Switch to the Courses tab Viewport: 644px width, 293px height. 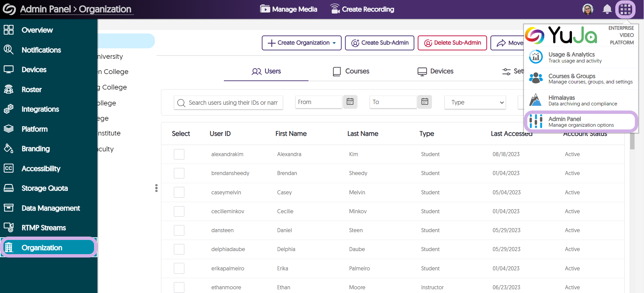(x=351, y=71)
